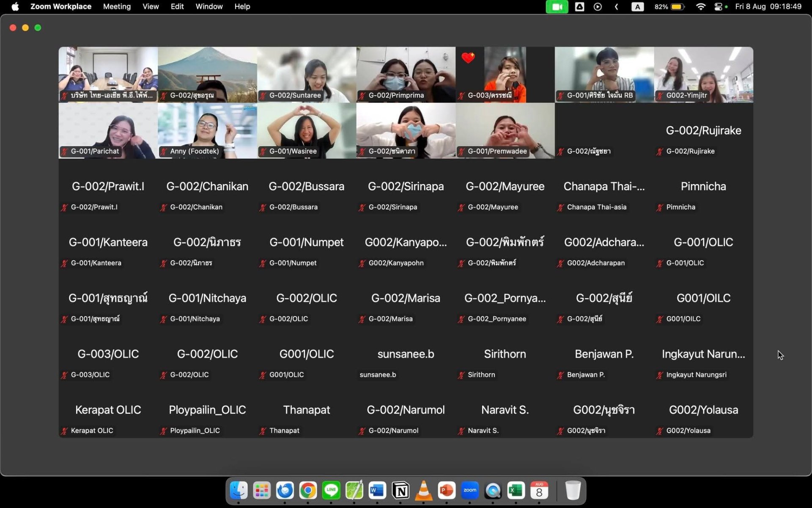812x508 pixels.
Task: Open battery 82% status dropdown
Action: click(x=669, y=7)
